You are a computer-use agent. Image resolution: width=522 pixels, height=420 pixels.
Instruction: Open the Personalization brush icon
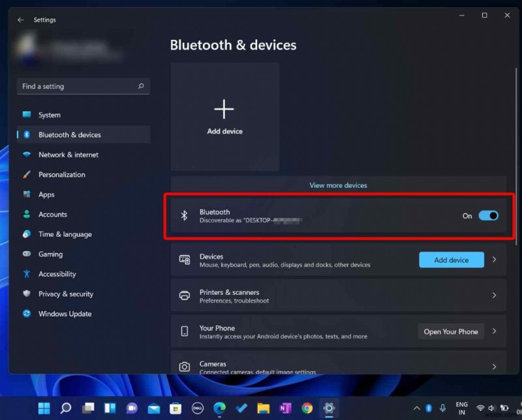pos(27,175)
